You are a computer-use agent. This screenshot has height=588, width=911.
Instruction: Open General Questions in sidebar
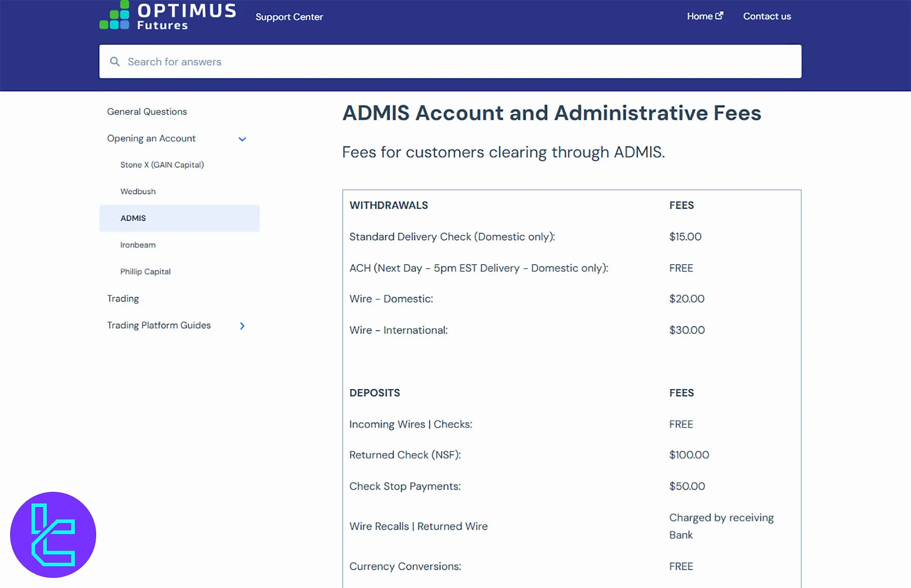(147, 111)
